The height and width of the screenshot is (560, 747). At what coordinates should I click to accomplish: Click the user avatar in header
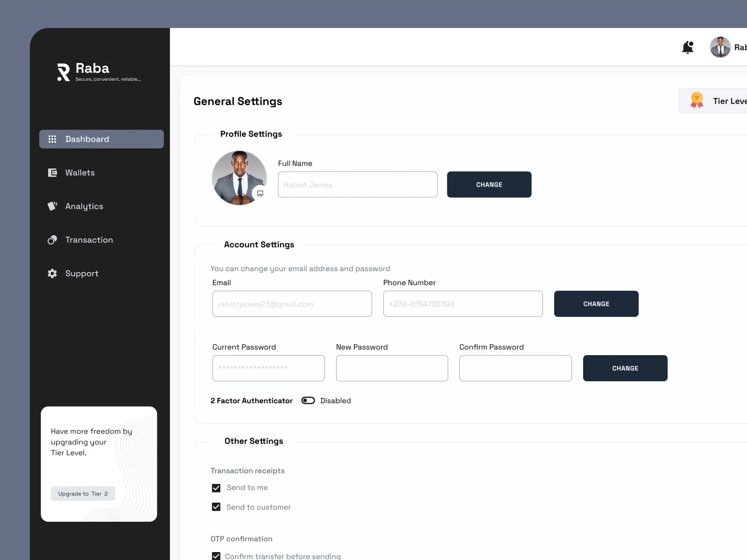tap(720, 47)
